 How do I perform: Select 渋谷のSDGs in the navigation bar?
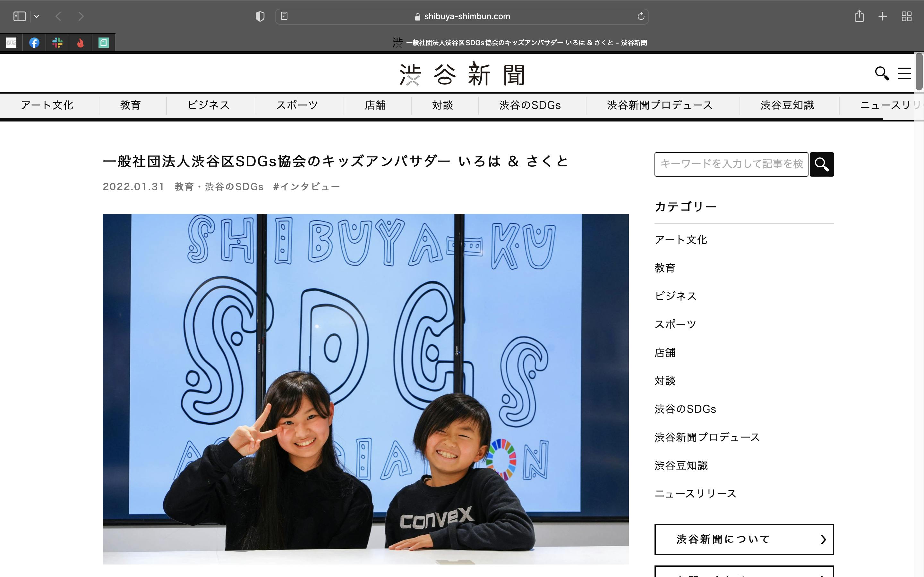click(x=530, y=105)
